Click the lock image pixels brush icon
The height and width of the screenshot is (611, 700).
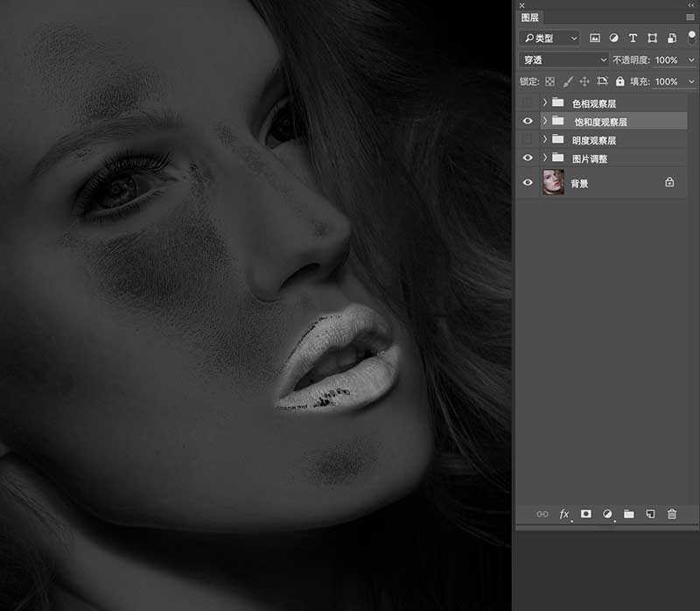pos(567,81)
